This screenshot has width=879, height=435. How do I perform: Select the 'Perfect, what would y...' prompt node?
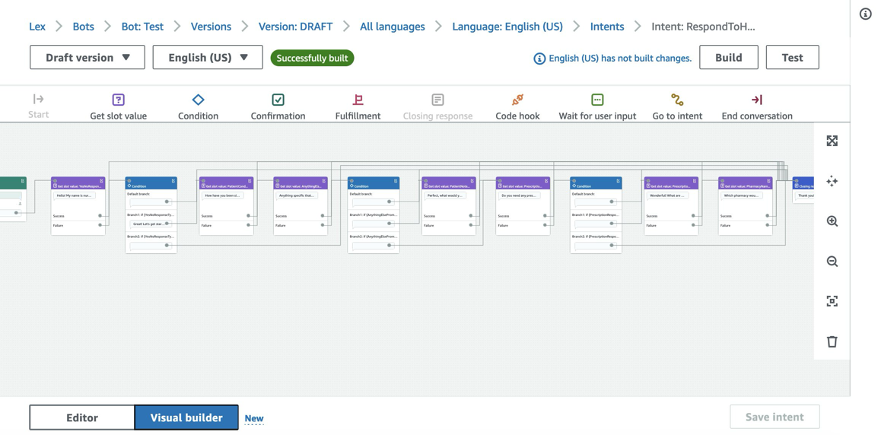point(446,196)
